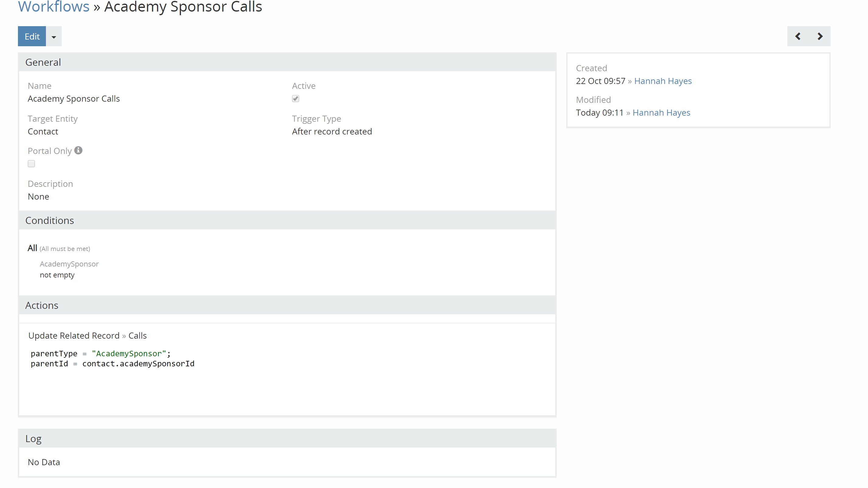The width and height of the screenshot is (868, 488).
Task: Click the Actions panel header
Action: (42, 305)
